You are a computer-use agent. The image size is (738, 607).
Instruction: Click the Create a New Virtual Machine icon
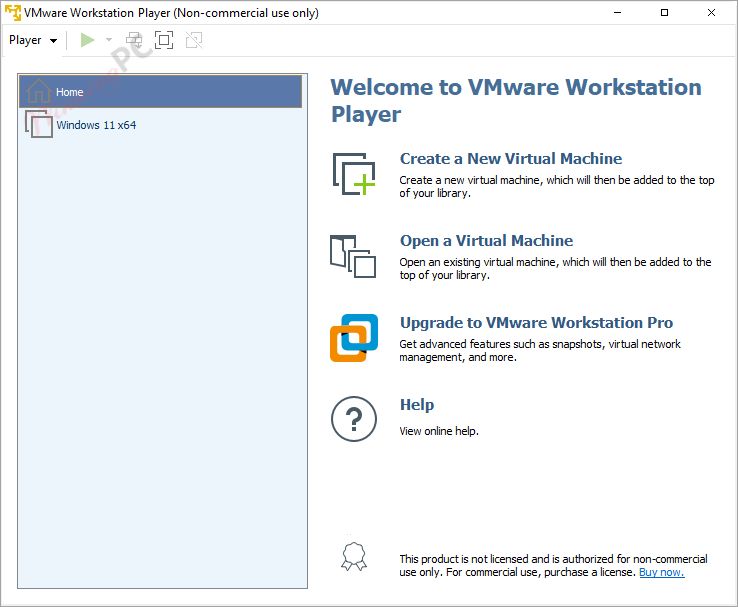[354, 174]
